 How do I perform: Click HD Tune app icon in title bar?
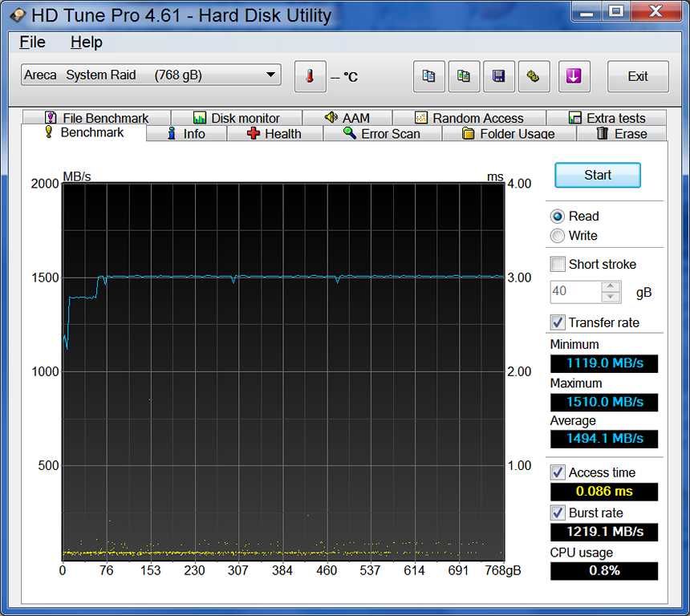point(18,15)
